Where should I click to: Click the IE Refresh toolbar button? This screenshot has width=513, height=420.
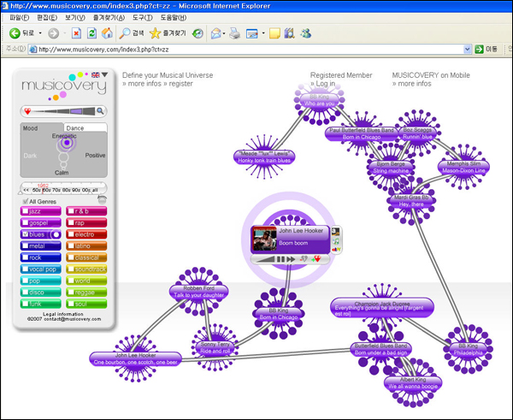tap(92, 33)
